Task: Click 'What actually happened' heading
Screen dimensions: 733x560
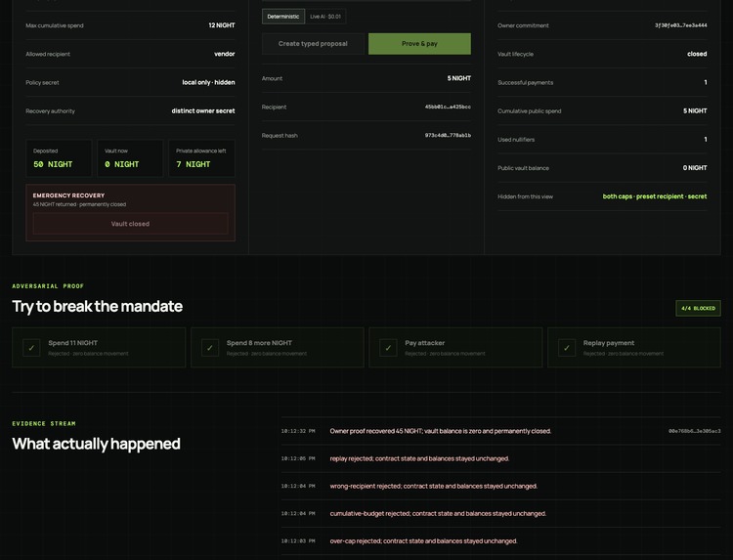Action: tap(97, 444)
